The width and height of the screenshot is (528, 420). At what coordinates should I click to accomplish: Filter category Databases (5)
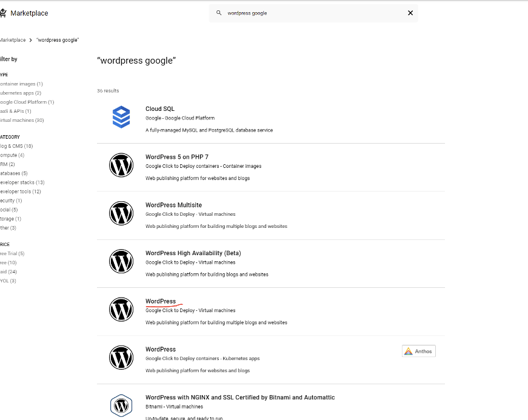point(14,173)
